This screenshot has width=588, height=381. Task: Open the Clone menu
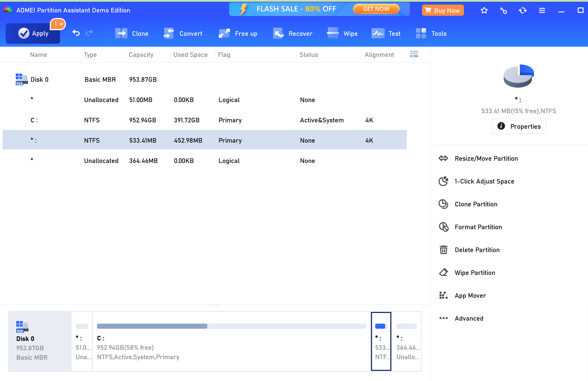pos(132,34)
